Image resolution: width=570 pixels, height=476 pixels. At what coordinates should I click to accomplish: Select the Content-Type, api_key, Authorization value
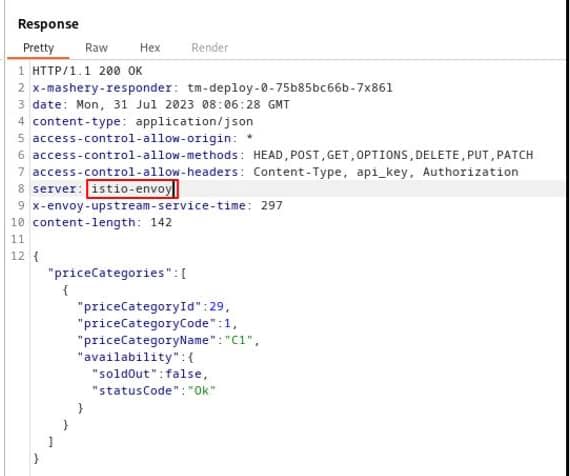(386, 172)
